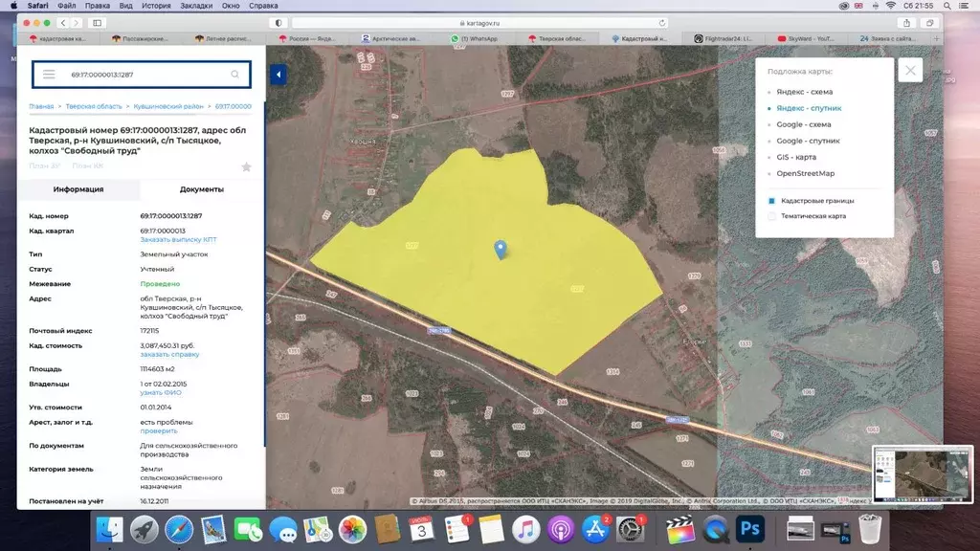The height and width of the screenshot is (551, 980).
Task: Click the blue map location pin
Action: [500, 250]
